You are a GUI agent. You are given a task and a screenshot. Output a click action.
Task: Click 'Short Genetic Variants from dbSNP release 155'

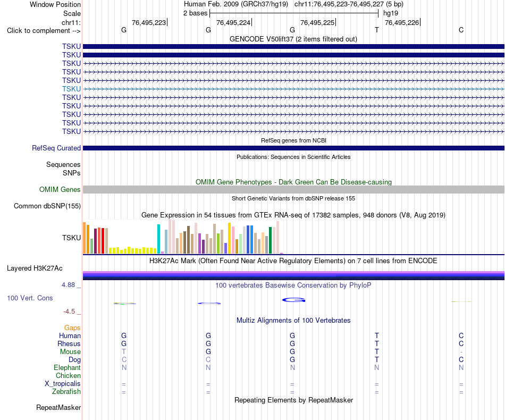(293, 198)
